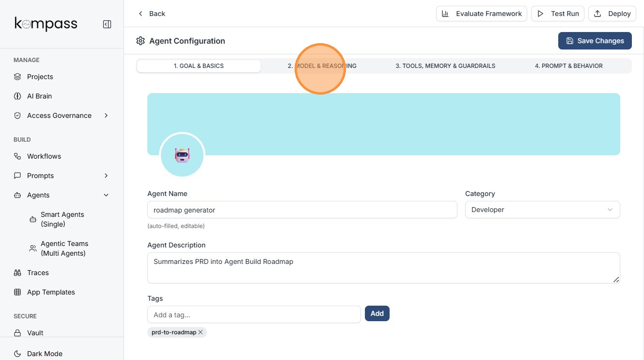The image size is (644, 360).
Task: Click the Projects stack icon
Action: [17, 77]
